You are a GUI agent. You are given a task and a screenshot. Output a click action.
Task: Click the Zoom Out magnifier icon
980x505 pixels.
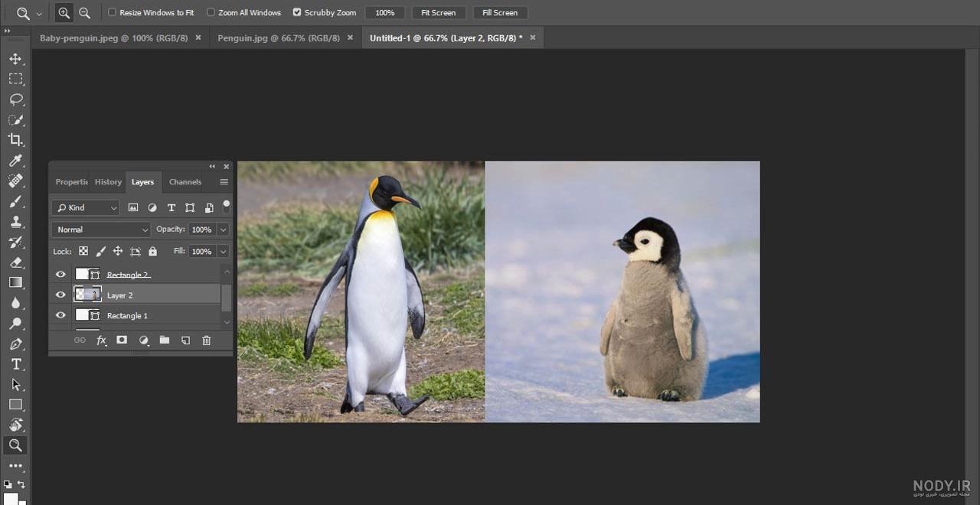[84, 13]
